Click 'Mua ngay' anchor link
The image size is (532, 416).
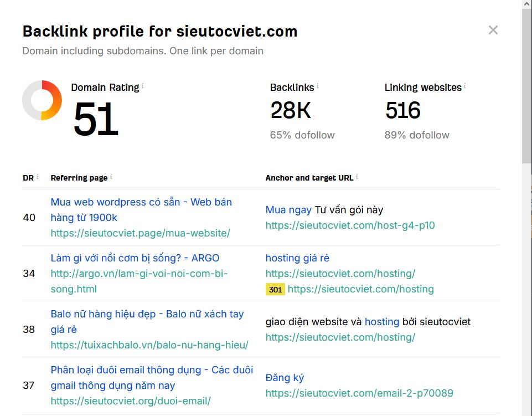288,210
